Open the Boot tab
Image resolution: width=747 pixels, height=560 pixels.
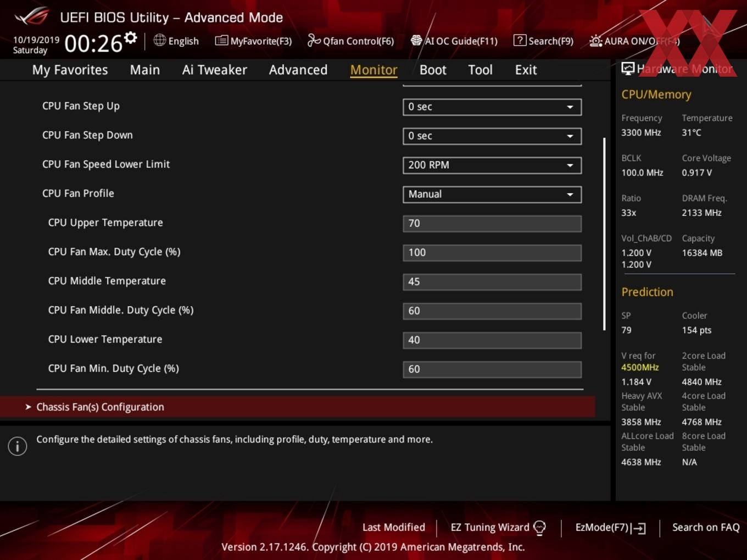click(433, 70)
